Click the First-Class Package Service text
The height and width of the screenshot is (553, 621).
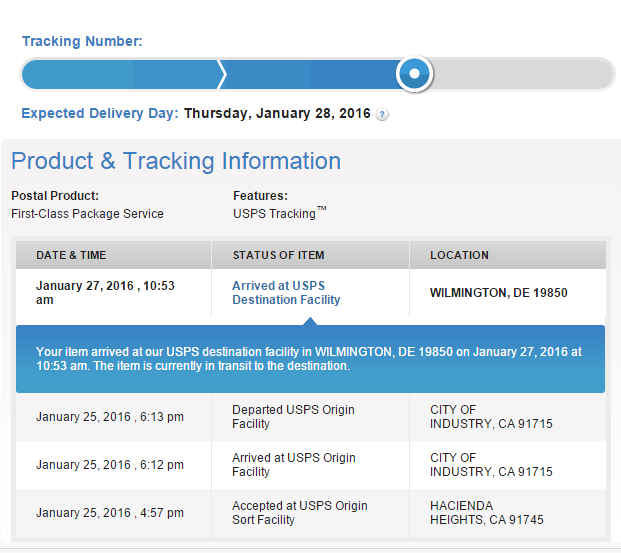click(x=87, y=213)
